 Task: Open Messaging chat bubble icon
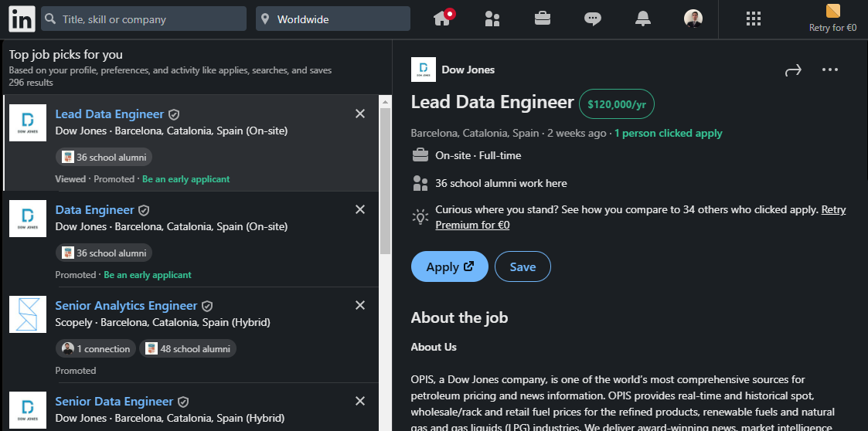coord(592,19)
